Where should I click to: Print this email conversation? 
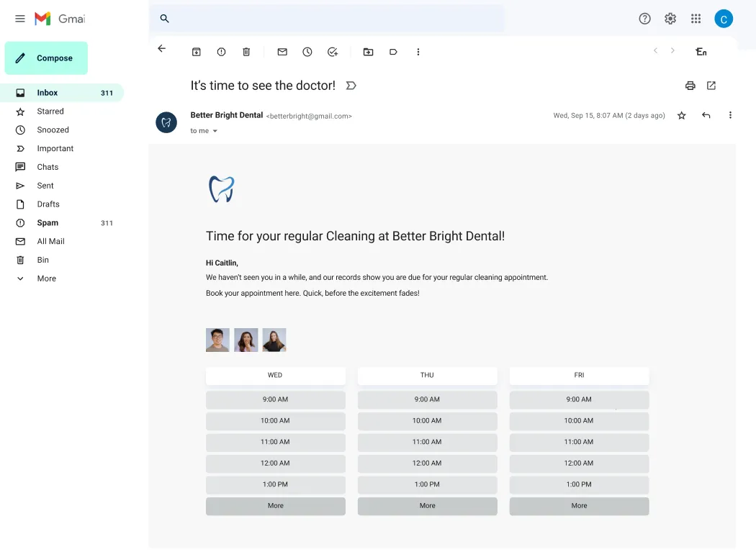(x=690, y=86)
